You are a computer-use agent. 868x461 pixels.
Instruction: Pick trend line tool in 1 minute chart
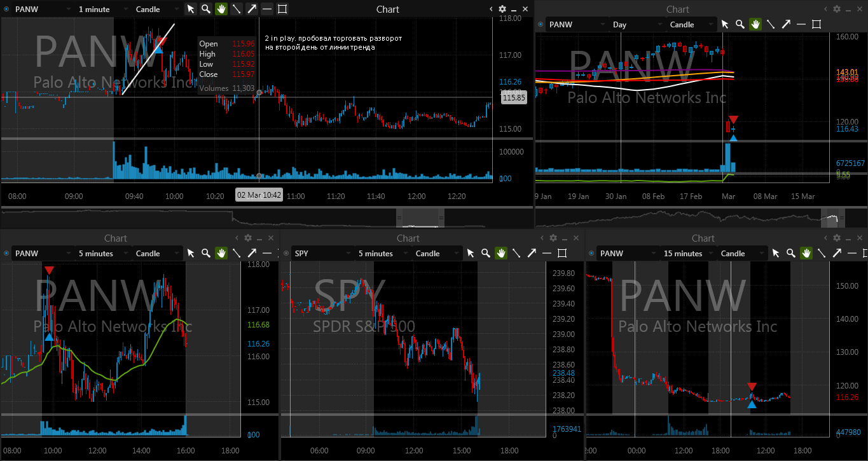click(237, 9)
